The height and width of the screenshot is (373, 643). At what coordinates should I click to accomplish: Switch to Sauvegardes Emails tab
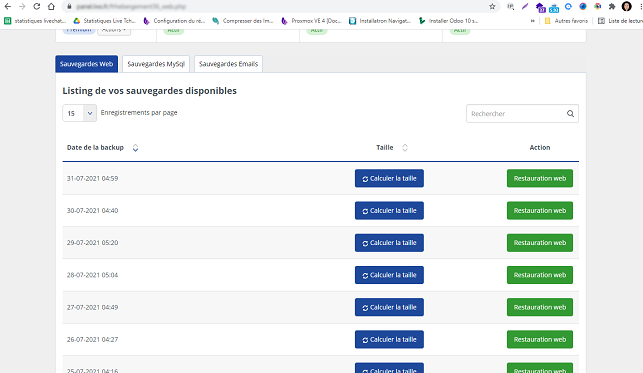pos(228,64)
